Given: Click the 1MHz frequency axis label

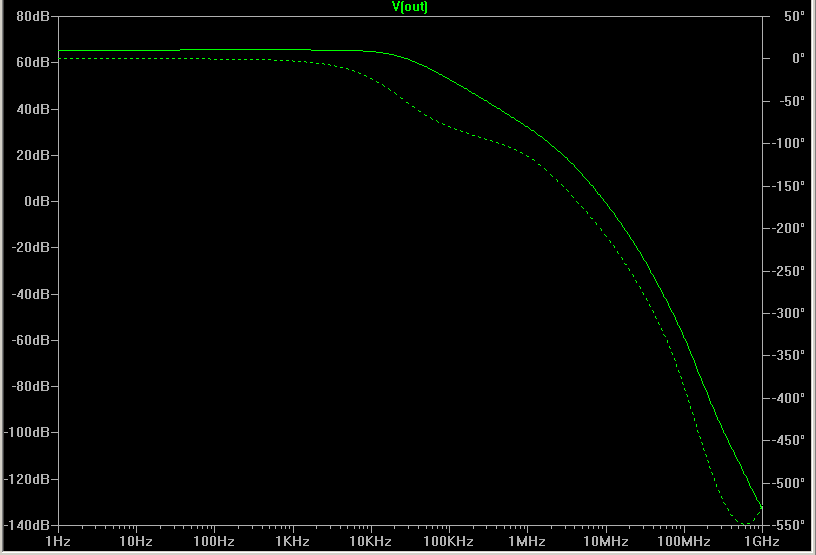Looking at the screenshot, I should point(527,541).
